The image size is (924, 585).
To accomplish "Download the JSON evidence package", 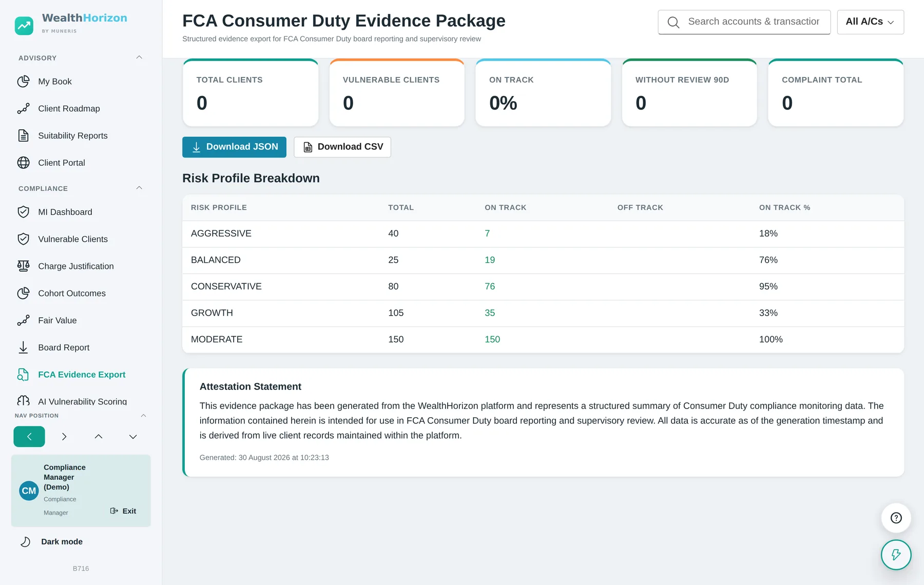I will 234,147.
